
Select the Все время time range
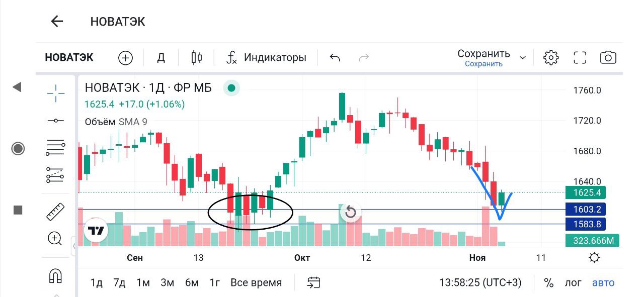coord(256,283)
